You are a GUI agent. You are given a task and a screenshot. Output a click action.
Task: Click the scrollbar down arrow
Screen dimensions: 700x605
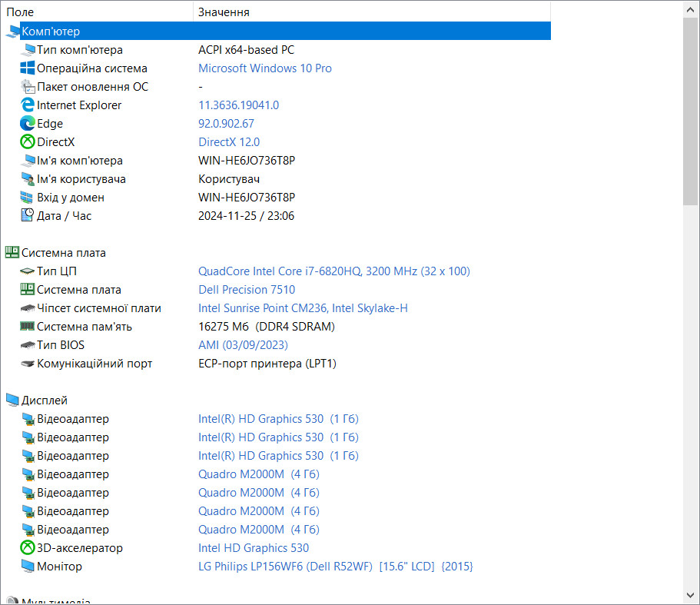(691, 596)
